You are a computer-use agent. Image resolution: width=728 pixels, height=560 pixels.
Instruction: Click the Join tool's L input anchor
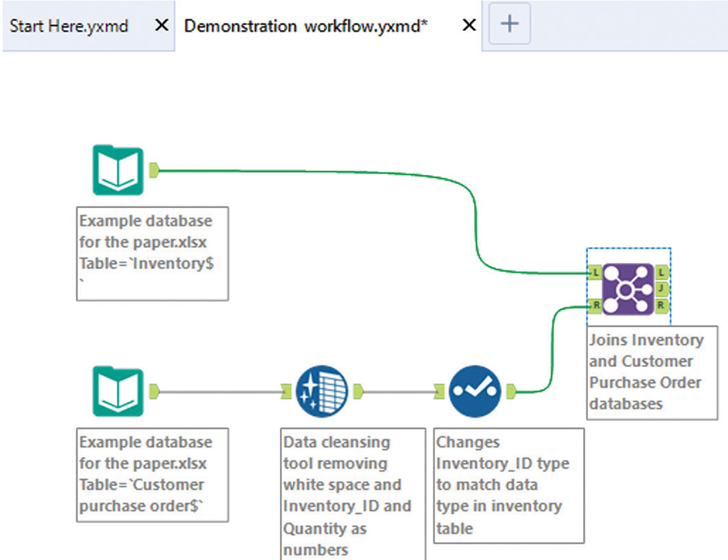595,273
